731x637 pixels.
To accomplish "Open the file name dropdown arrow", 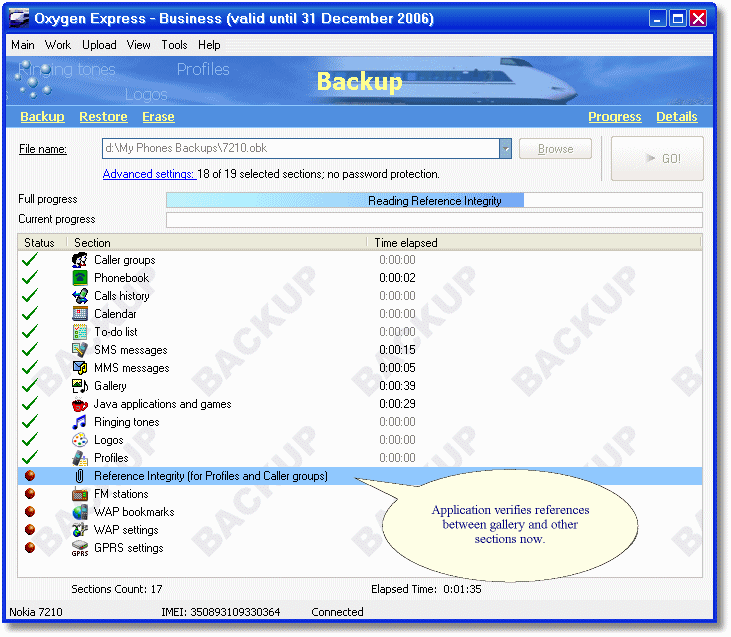I will pos(505,149).
